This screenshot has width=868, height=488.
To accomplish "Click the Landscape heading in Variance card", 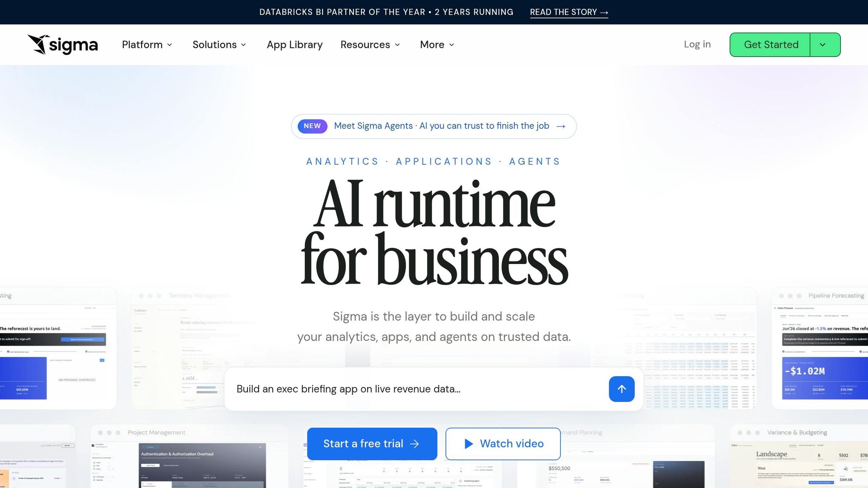I will coord(771,454).
